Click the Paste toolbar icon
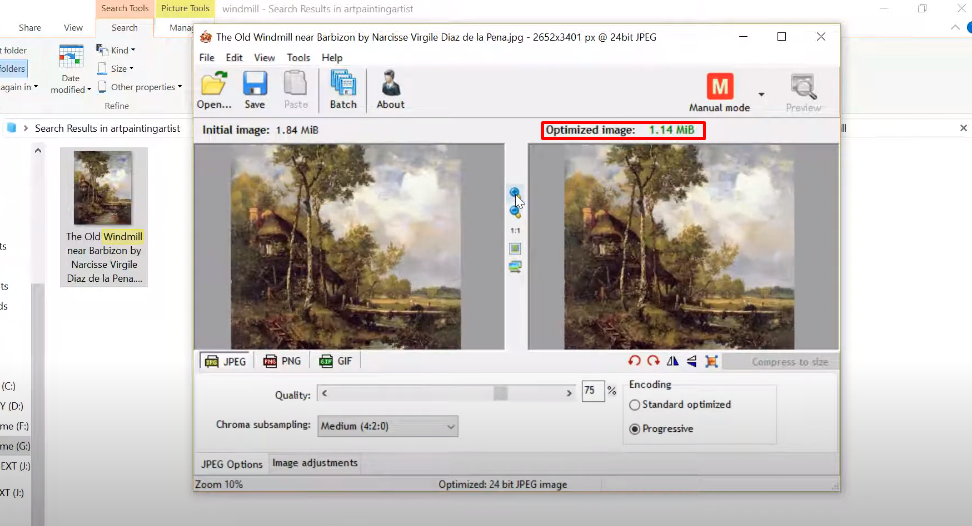 (x=296, y=84)
